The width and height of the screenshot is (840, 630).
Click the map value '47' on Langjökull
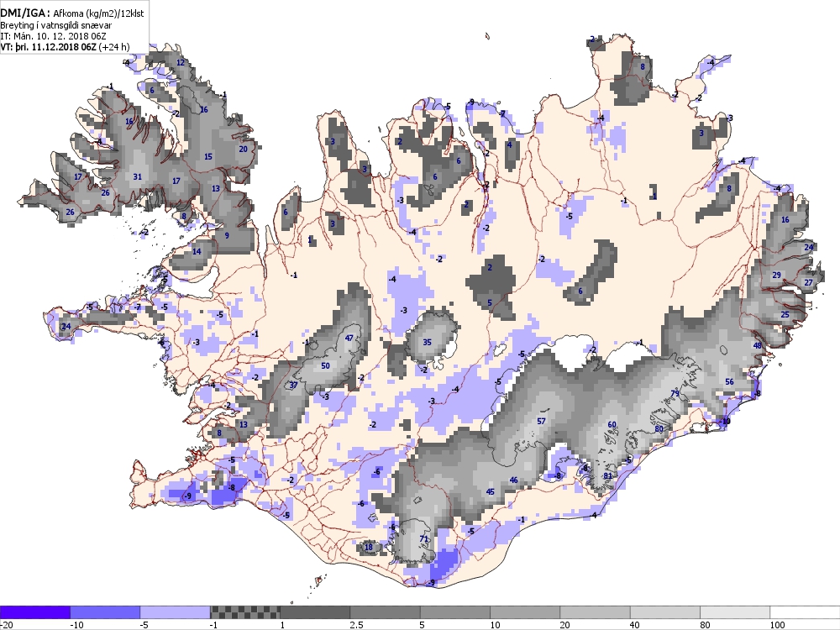pos(349,338)
